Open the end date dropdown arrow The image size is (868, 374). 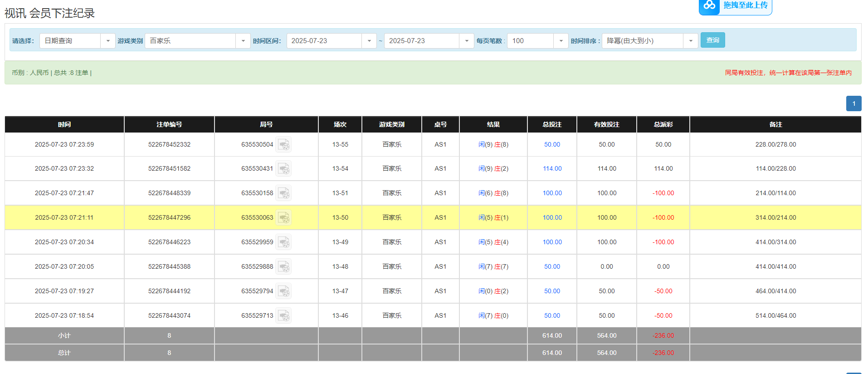[466, 41]
